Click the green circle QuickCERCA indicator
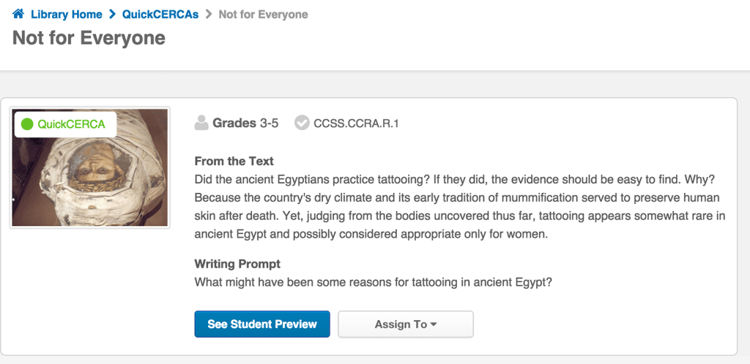The height and width of the screenshot is (364, 750). pos(27,124)
